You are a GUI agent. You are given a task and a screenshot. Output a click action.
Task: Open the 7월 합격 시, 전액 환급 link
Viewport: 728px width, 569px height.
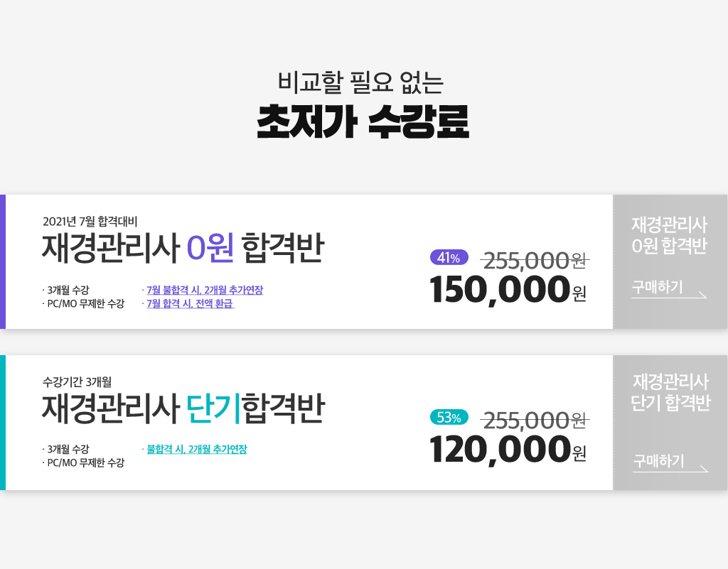click(x=190, y=304)
